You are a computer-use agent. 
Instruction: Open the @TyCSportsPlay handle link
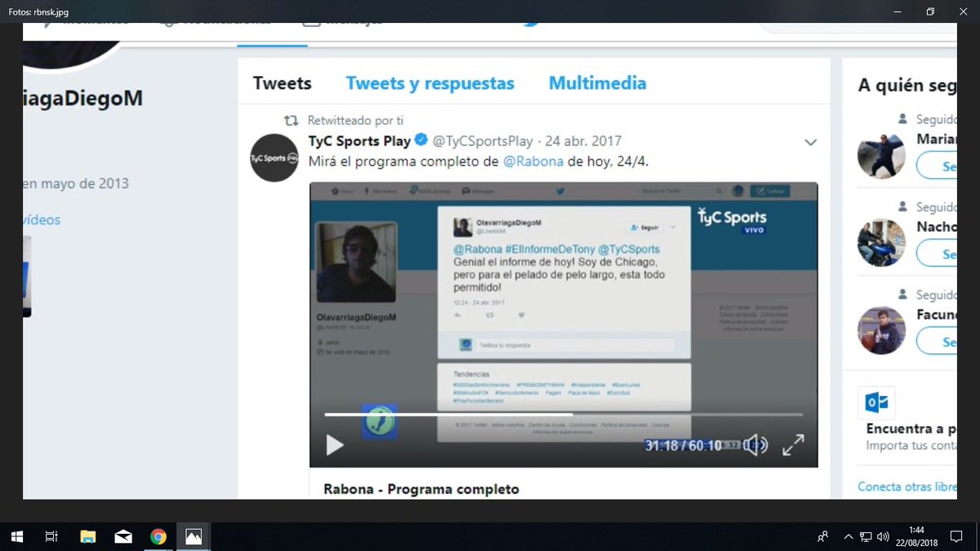[x=483, y=141]
